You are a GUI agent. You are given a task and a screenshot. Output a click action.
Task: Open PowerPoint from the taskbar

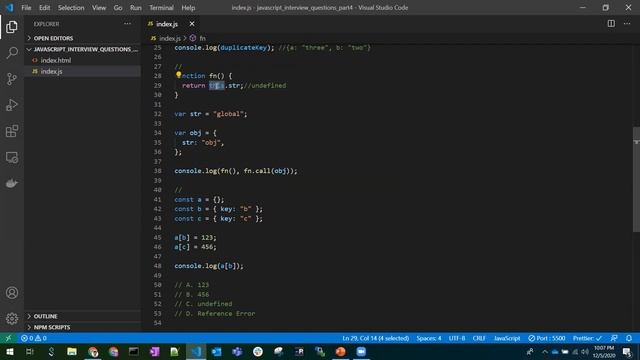[x=340, y=351]
